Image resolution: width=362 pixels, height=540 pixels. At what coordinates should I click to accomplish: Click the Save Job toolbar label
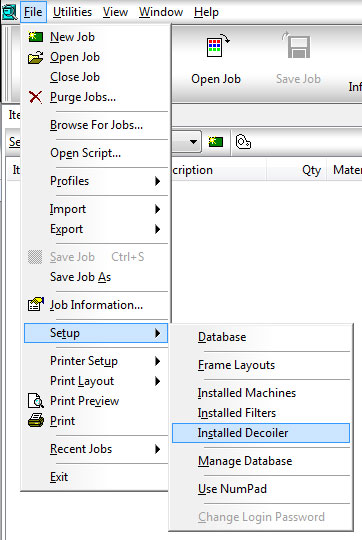pos(298,79)
